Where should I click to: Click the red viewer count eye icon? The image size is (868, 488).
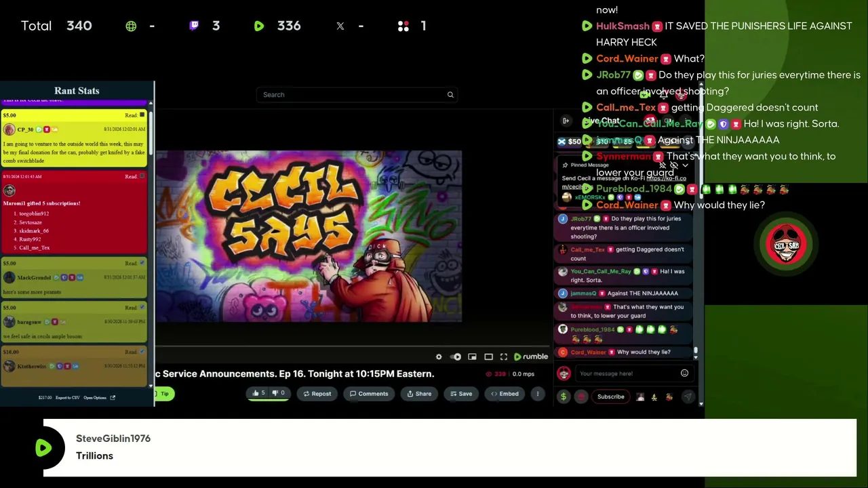(x=488, y=374)
